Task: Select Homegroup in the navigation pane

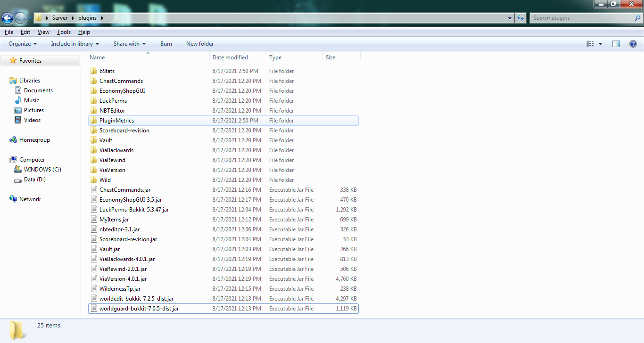Action: point(34,140)
